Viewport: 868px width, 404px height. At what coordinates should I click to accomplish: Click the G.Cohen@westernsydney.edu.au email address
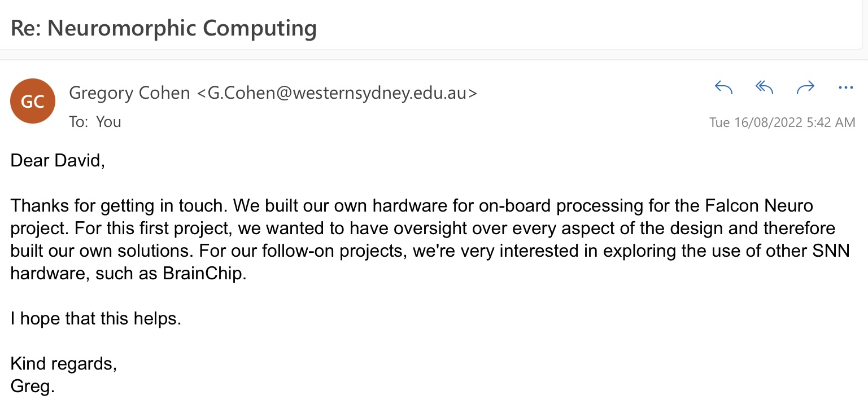tap(337, 93)
